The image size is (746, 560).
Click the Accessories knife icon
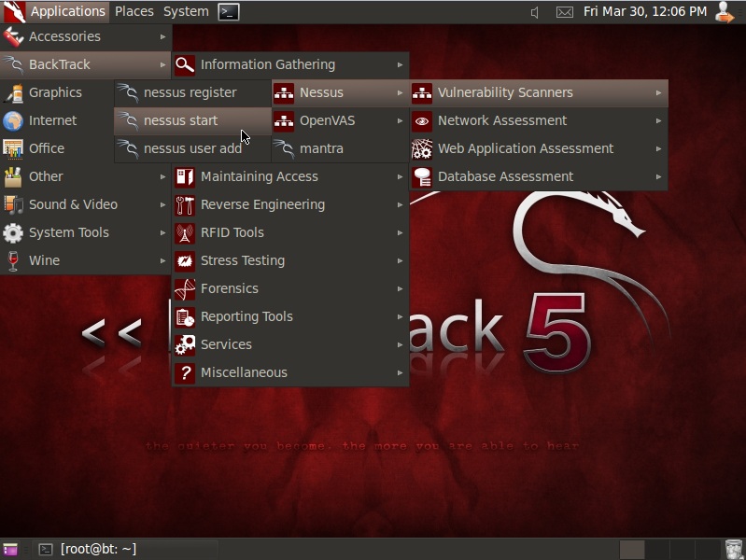tap(13, 36)
